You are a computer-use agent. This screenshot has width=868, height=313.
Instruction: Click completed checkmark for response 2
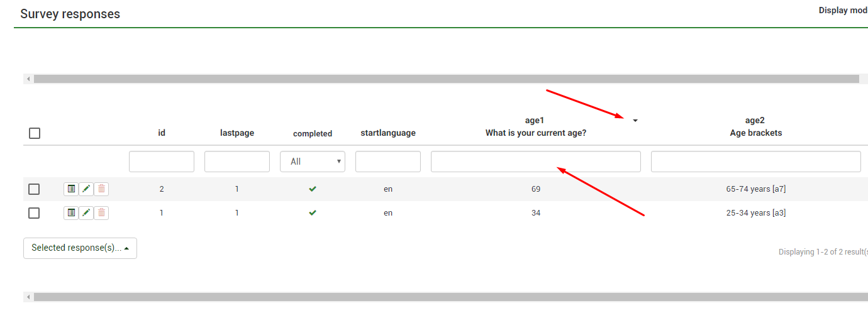313,189
